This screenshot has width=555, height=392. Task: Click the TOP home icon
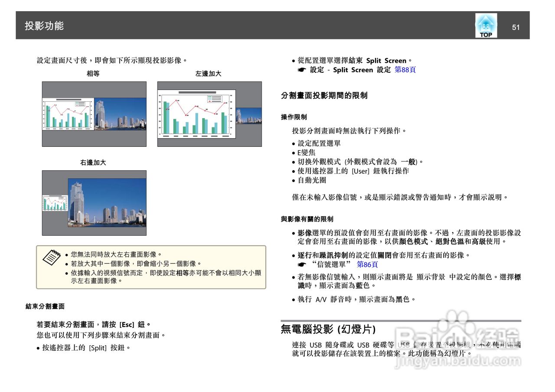point(486,26)
